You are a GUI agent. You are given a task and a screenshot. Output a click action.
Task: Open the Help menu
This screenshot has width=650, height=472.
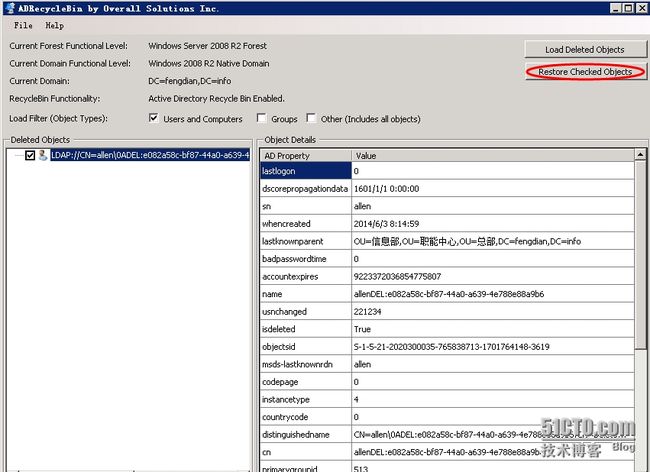click(55, 26)
